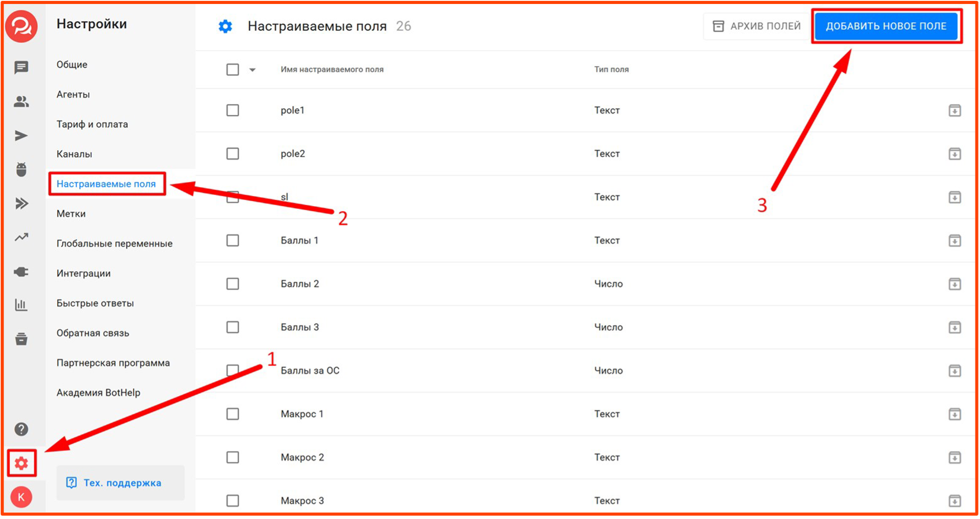Expand the bulk selection dropdown arrow
Viewport: 980px width, 519px height.
click(252, 70)
